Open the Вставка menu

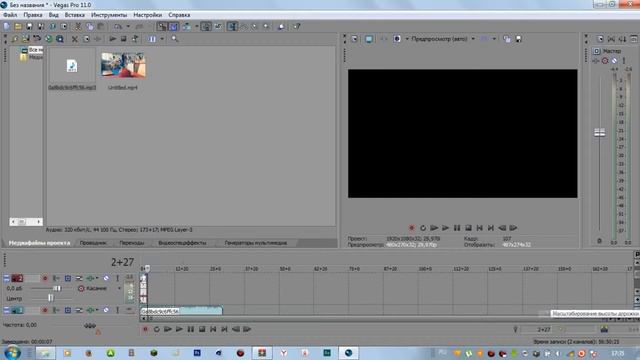point(75,15)
